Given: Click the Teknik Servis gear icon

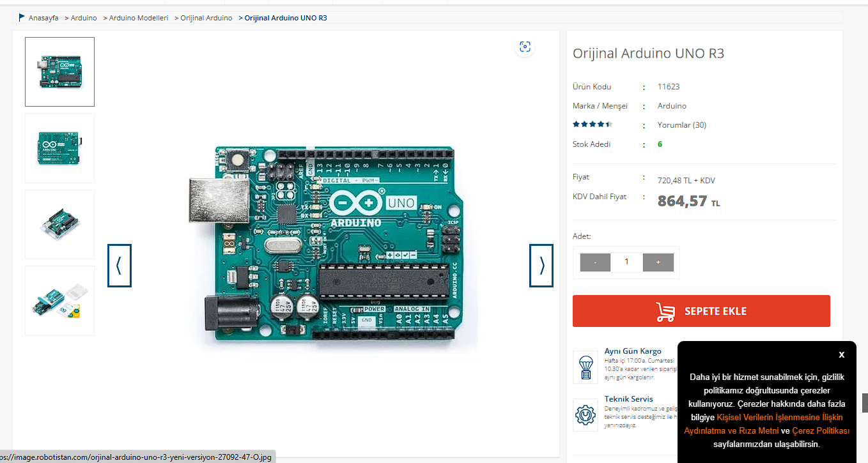Looking at the screenshot, I should (x=585, y=415).
